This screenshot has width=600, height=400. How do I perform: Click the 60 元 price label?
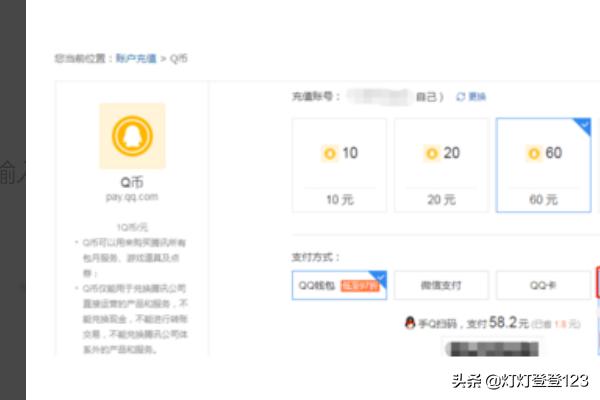tap(544, 199)
